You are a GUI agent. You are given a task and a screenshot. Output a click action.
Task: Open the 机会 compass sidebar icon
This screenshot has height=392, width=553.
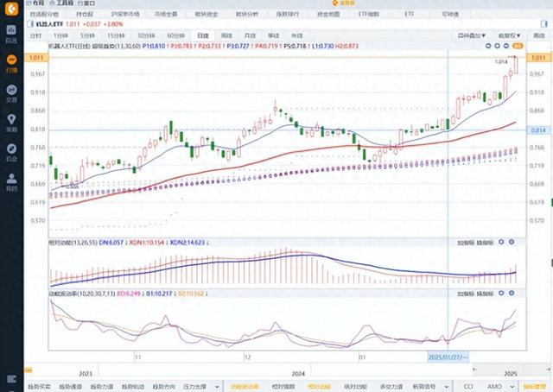11,153
